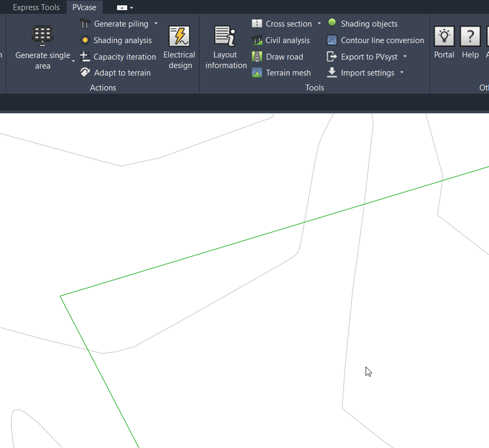Expand the Generate piling dropdown arrow

point(156,23)
